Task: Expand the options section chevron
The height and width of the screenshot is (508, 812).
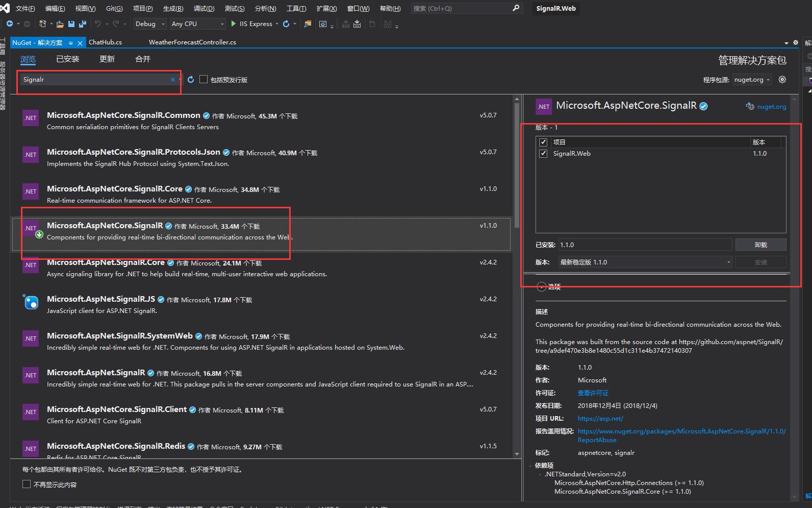Action: (542, 287)
